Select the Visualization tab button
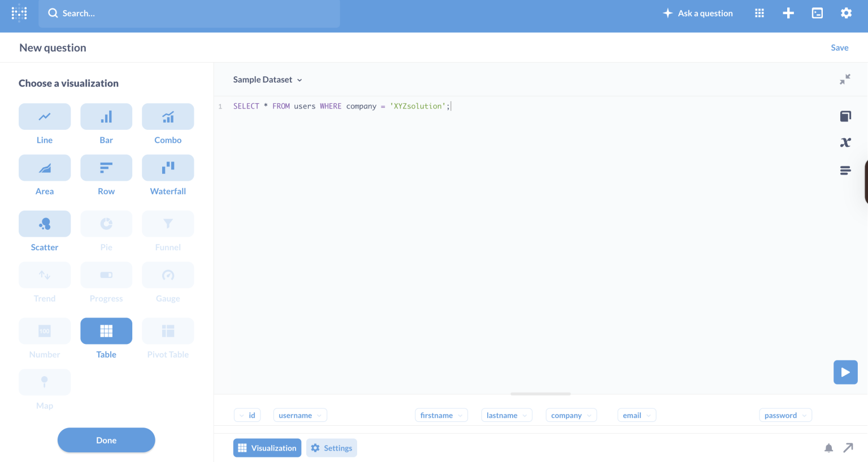Screen dimensions: 868x462 point(267,448)
